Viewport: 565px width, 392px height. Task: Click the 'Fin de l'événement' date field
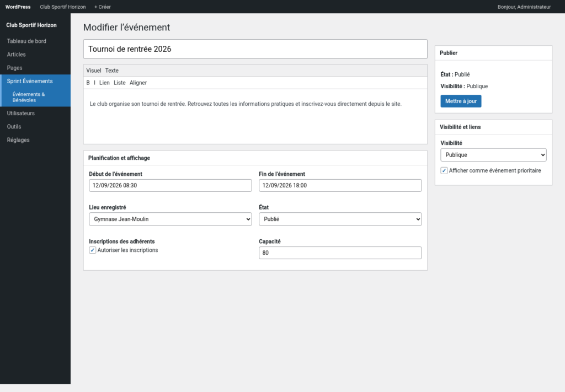[x=340, y=185]
